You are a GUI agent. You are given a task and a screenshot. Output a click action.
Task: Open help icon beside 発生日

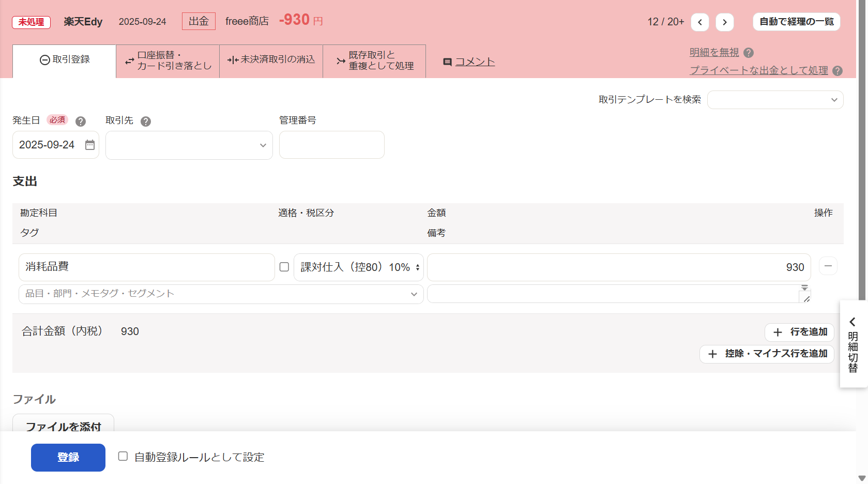(x=81, y=122)
